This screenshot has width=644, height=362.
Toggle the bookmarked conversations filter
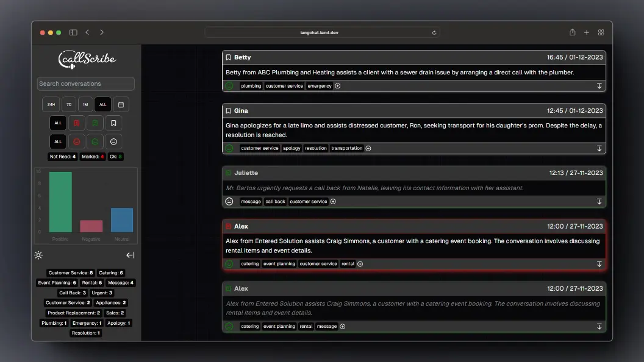click(113, 123)
